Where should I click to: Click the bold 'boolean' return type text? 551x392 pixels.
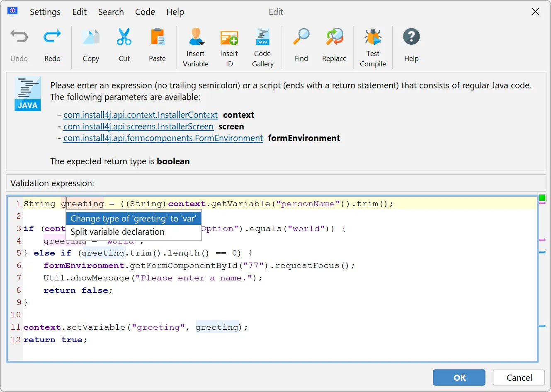173,161
